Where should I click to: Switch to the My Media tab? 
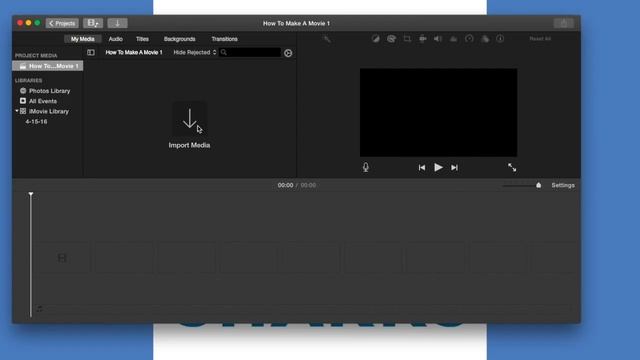pyautogui.click(x=82, y=39)
